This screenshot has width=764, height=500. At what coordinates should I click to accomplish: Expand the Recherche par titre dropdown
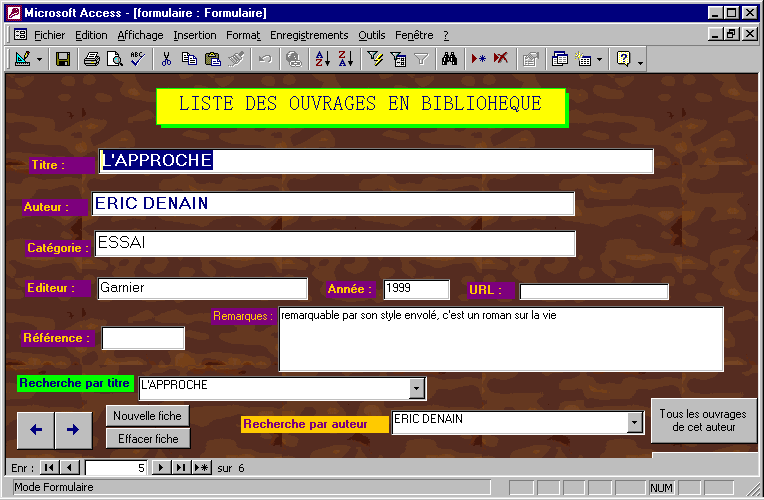(417, 388)
